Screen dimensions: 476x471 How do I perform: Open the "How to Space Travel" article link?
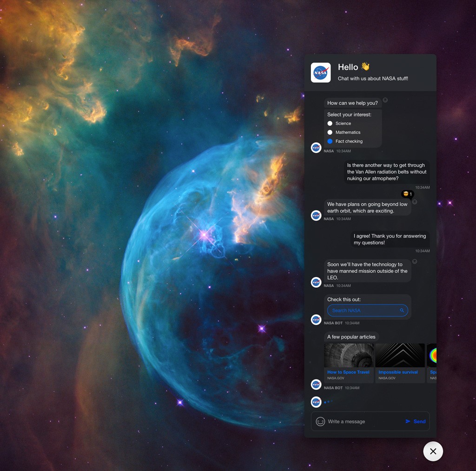click(x=348, y=372)
